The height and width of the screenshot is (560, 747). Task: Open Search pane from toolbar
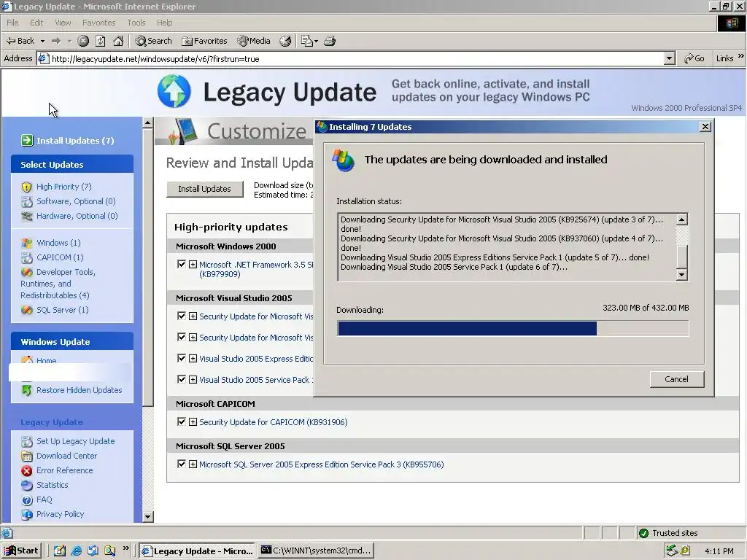[153, 41]
